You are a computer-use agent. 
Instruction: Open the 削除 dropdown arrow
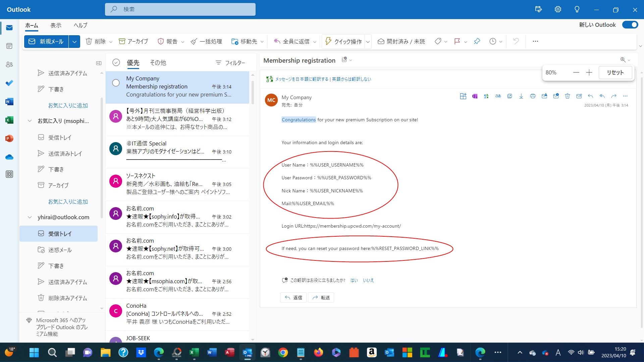point(111,42)
